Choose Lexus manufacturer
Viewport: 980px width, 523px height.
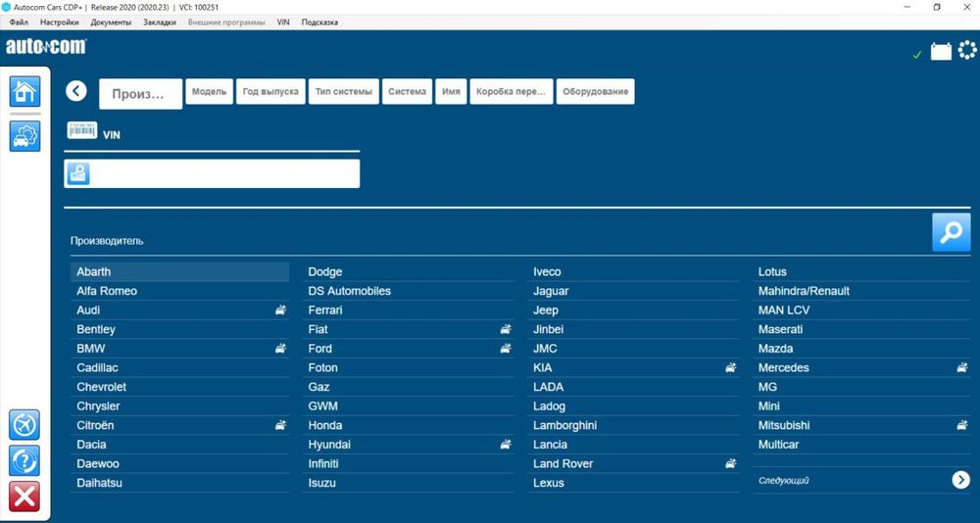pyautogui.click(x=633, y=483)
